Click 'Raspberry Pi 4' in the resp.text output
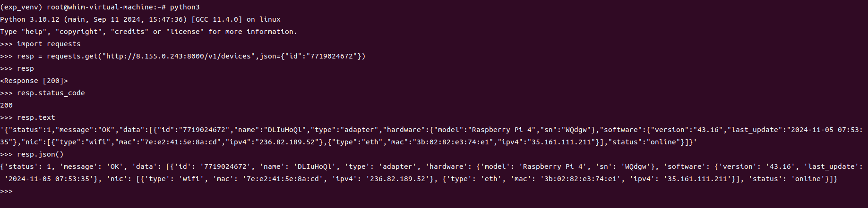 (x=501, y=130)
